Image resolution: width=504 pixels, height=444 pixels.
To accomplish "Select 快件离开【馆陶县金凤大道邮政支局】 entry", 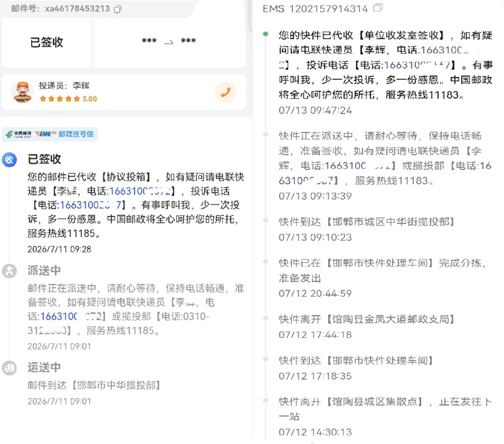I will (x=367, y=319).
